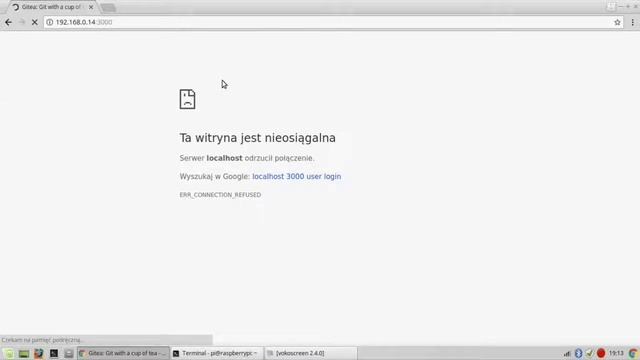This screenshot has width=640, height=360.
Task: Click the heading 'Ta witryna jest nieosiągalna'
Action: point(258,138)
